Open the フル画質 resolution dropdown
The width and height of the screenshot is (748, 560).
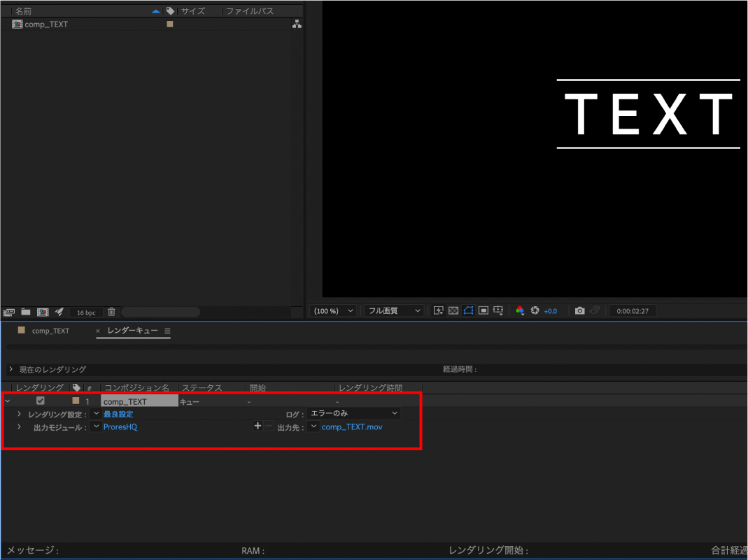pos(394,310)
